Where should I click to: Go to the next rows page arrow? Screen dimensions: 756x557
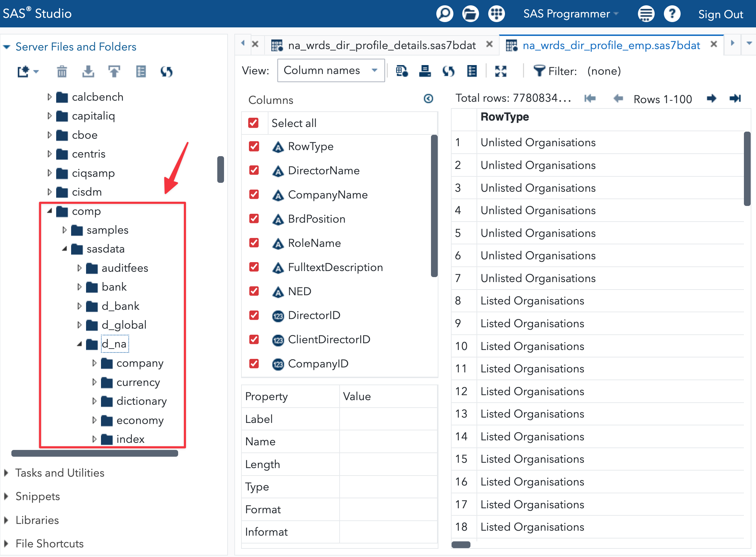coord(711,98)
